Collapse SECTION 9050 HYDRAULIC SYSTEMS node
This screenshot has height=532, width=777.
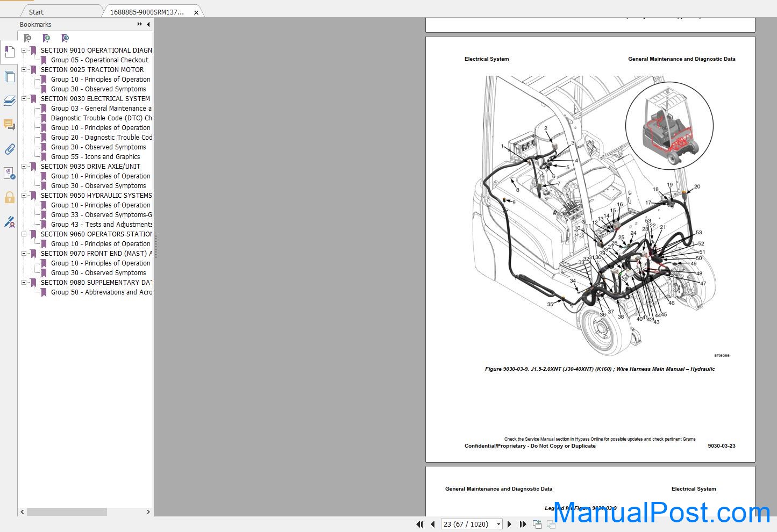coord(24,195)
